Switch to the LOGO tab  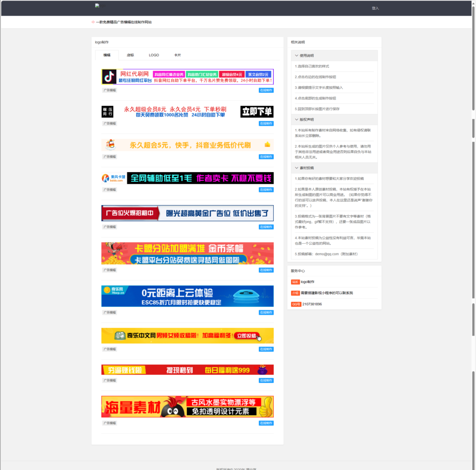[154, 55]
